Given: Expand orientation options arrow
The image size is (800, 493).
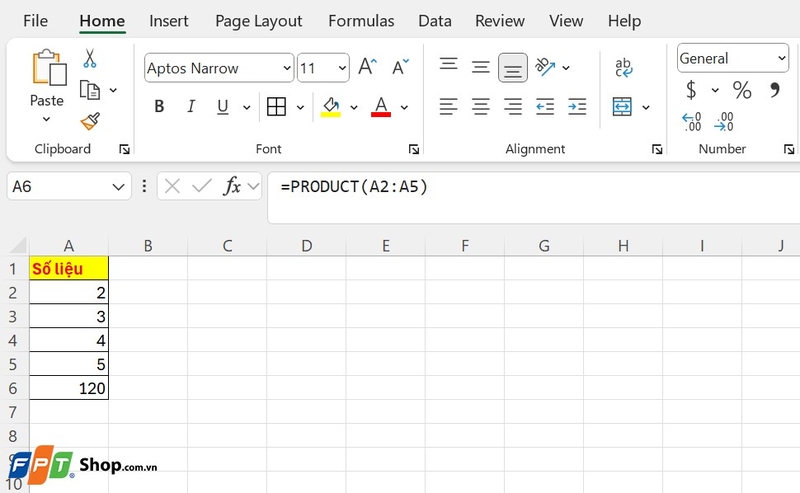Looking at the screenshot, I should coord(566,67).
